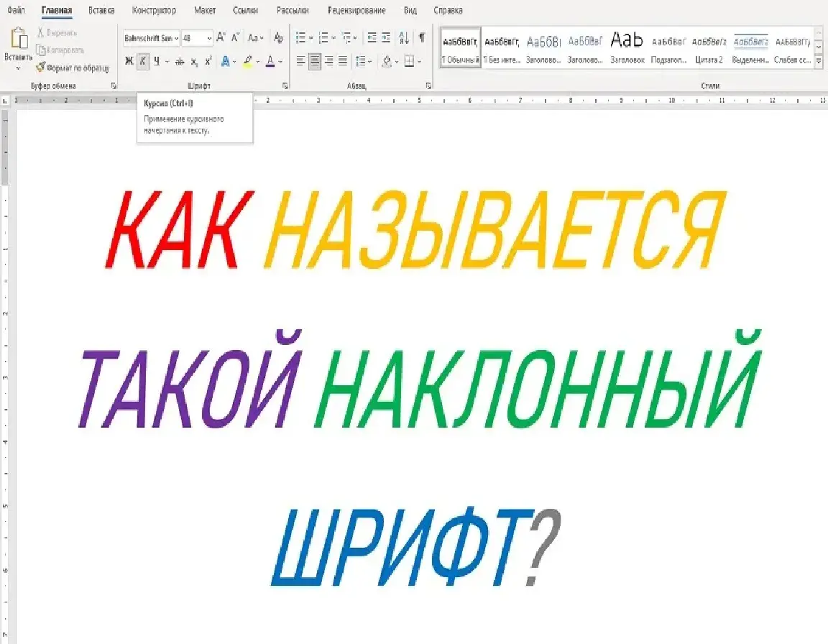The width and height of the screenshot is (828, 644).
Task: Switch to the Вставка ribbon tab
Action: [x=100, y=10]
